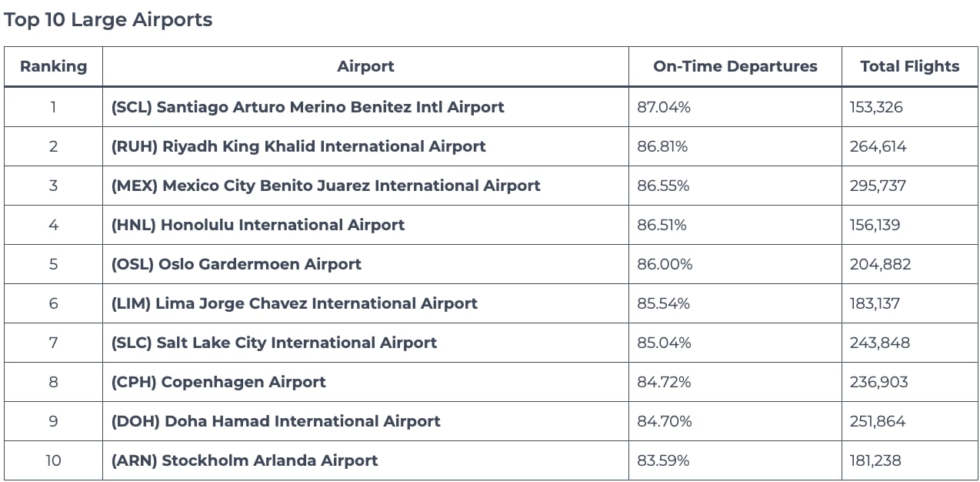Image resolution: width=980 pixels, height=482 pixels.
Task: Click Lima Jorge Chavez International Airport
Action: pyautogui.click(x=294, y=303)
